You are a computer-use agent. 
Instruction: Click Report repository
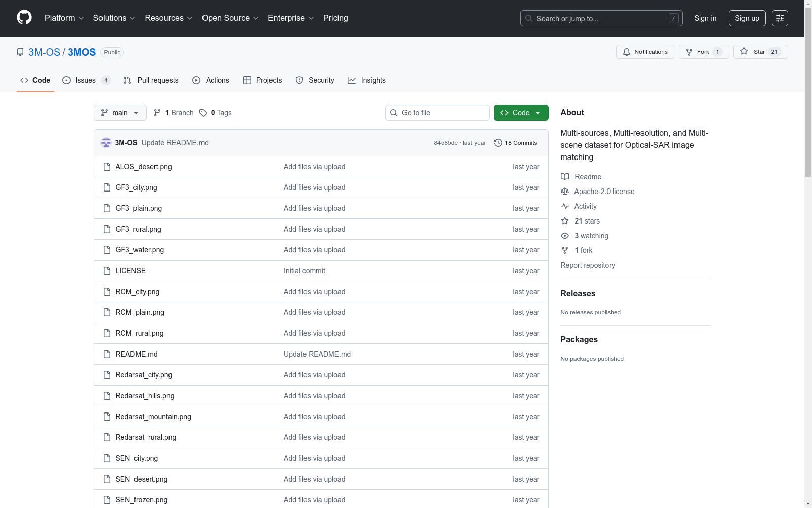[588, 265]
